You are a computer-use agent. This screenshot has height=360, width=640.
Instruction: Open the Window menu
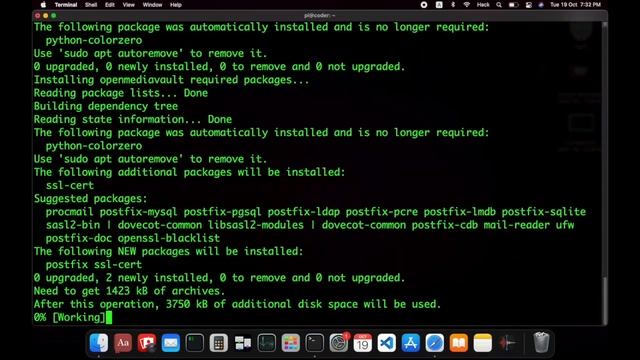[152, 5]
